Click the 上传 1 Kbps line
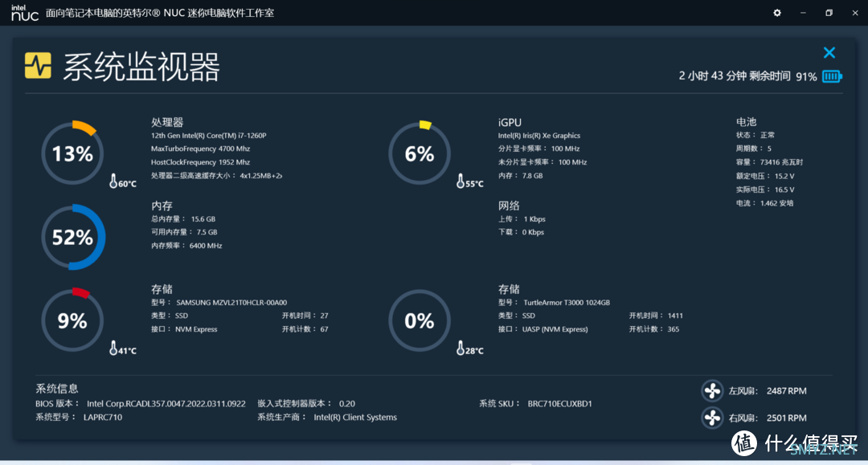The height and width of the screenshot is (465, 868). point(522,219)
